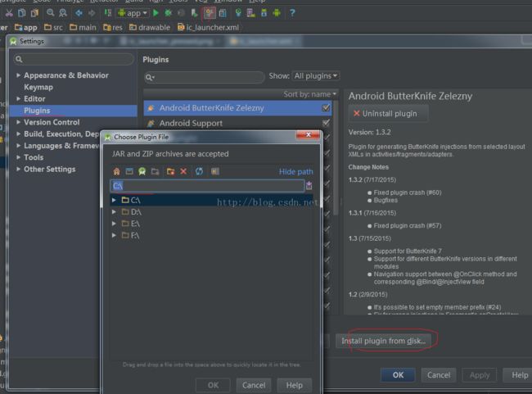
Task: Click the module directory icon in the file chooser
Action: pyautogui.click(x=155, y=171)
